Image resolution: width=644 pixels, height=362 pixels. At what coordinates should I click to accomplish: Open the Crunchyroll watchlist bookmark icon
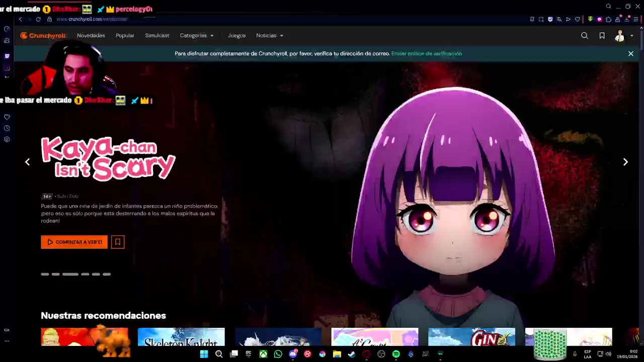point(602,36)
